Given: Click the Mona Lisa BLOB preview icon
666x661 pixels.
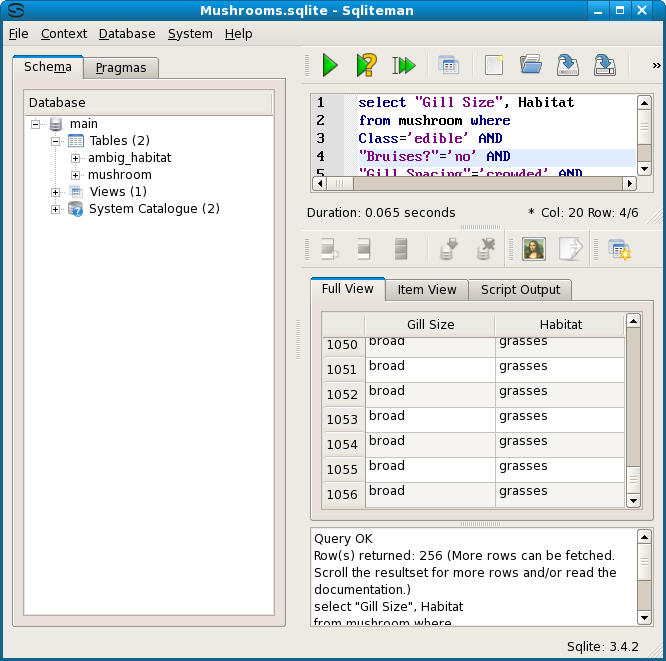Looking at the screenshot, I should [534, 249].
